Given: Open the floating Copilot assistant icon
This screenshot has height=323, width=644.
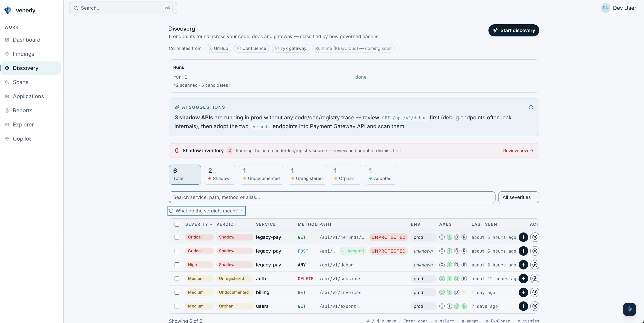Looking at the screenshot, I should [x=629, y=309].
